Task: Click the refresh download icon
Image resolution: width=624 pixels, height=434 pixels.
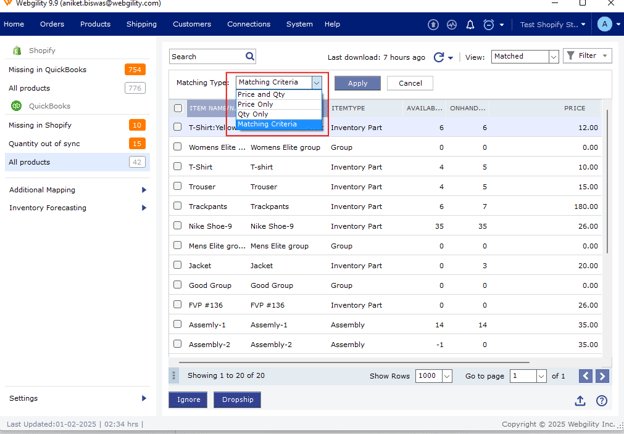Action: (439, 57)
